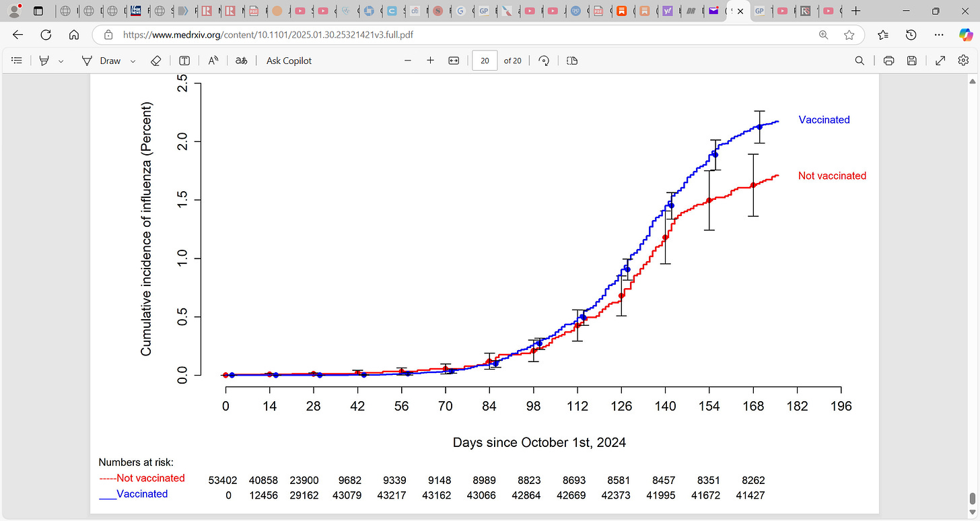Open a new browser tab
The image size is (980, 521).
(855, 11)
